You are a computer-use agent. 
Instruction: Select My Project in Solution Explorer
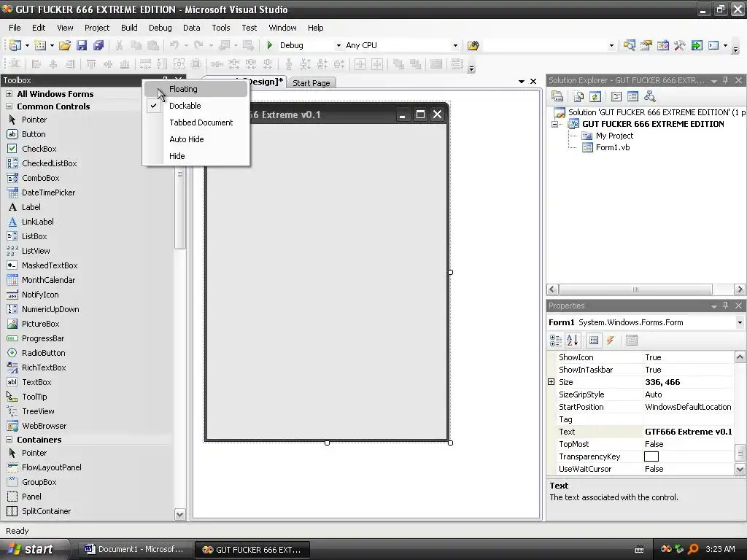(x=614, y=136)
